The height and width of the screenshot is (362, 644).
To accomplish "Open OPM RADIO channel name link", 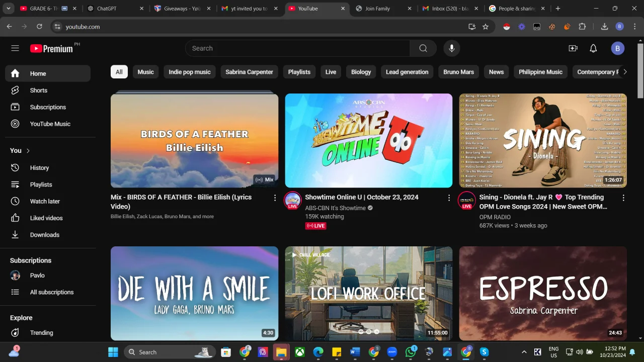I will click(x=495, y=217).
